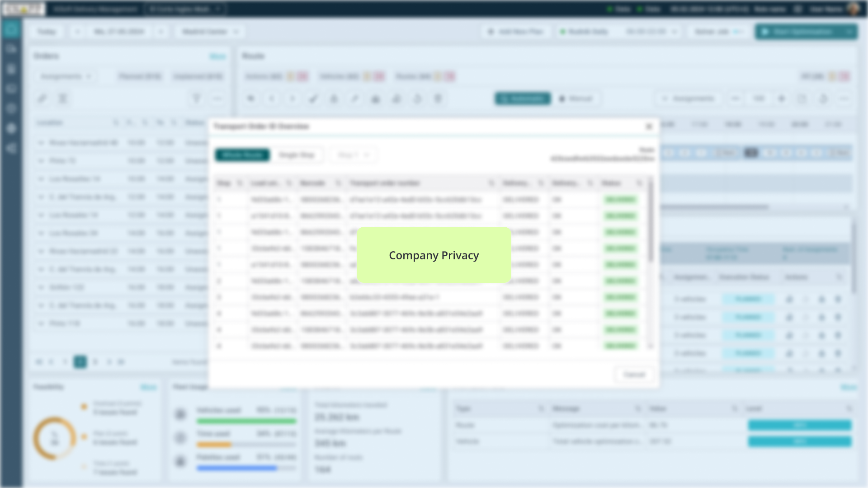Open the filter icon in the Barcode column
The height and width of the screenshot is (488, 868).
click(338, 183)
